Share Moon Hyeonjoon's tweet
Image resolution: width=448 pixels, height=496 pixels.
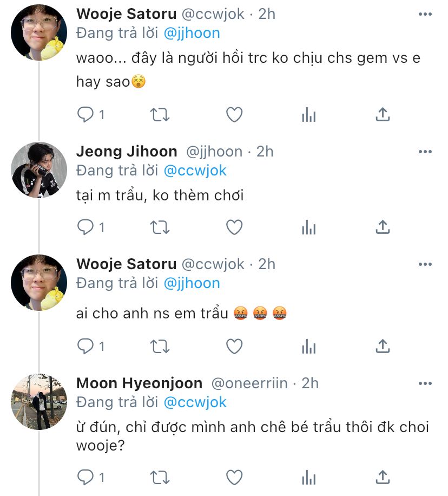click(x=383, y=477)
